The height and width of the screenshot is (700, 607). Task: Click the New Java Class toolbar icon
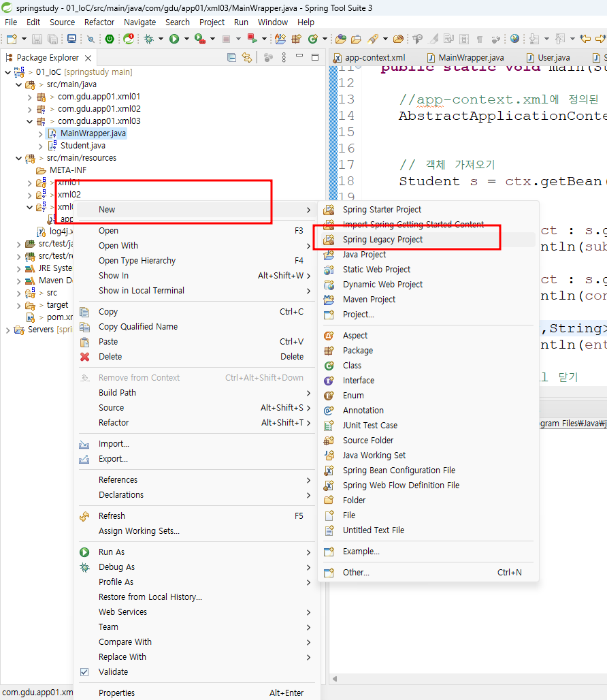[313, 39]
